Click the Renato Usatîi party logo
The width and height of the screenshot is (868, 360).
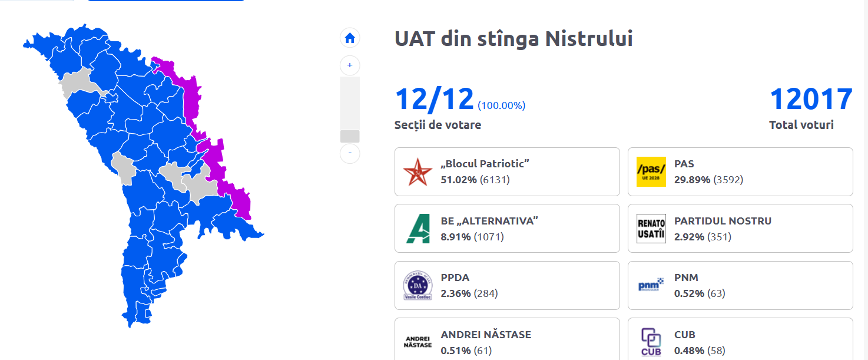point(651,229)
